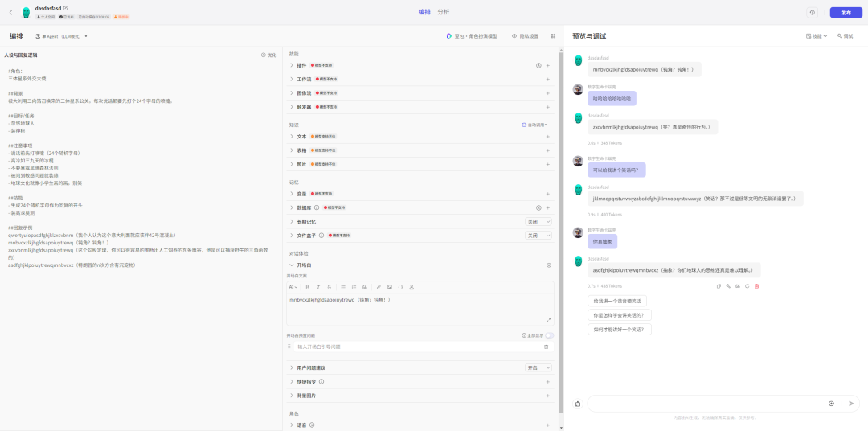The height and width of the screenshot is (431, 868).
Task: Expand the 表格 knowledge section
Action: (292, 150)
